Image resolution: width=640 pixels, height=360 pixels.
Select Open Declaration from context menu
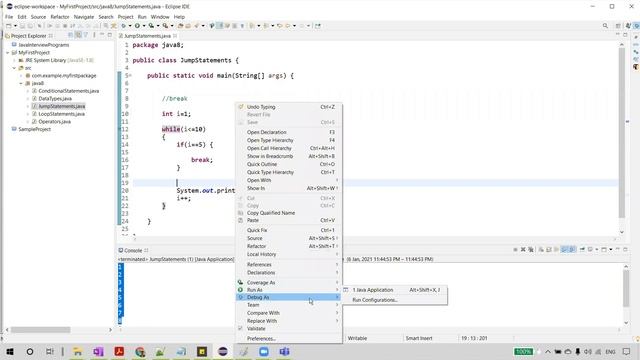(289, 132)
